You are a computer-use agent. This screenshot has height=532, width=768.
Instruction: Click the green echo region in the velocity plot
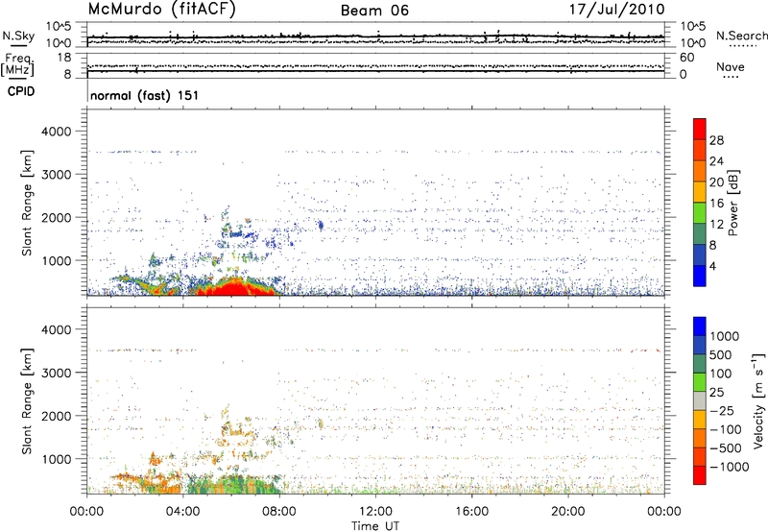click(235, 484)
